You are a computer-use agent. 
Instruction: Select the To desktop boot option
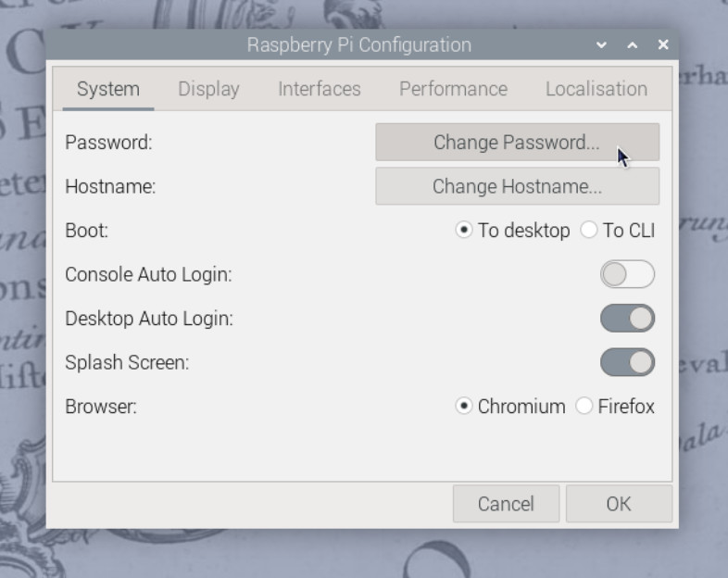(464, 231)
